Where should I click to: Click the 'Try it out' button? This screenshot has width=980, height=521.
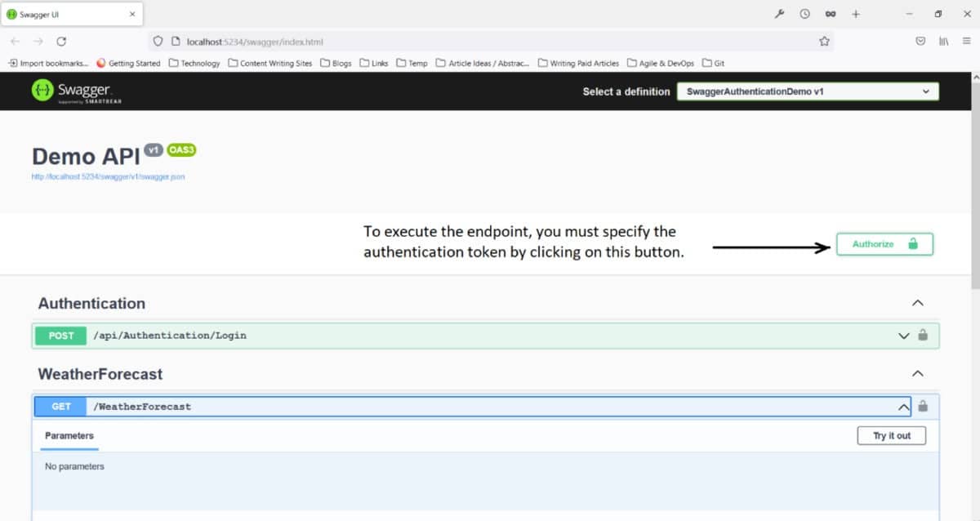tap(891, 436)
